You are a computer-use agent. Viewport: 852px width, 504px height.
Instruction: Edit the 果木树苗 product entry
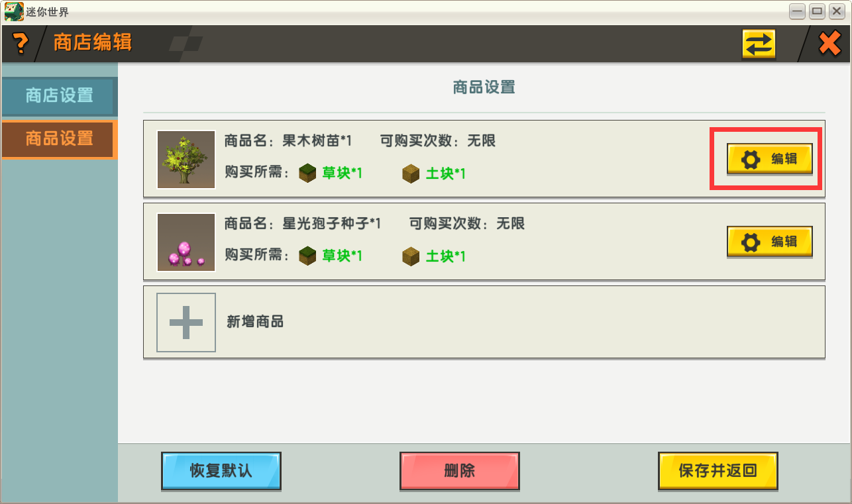[770, 159]
